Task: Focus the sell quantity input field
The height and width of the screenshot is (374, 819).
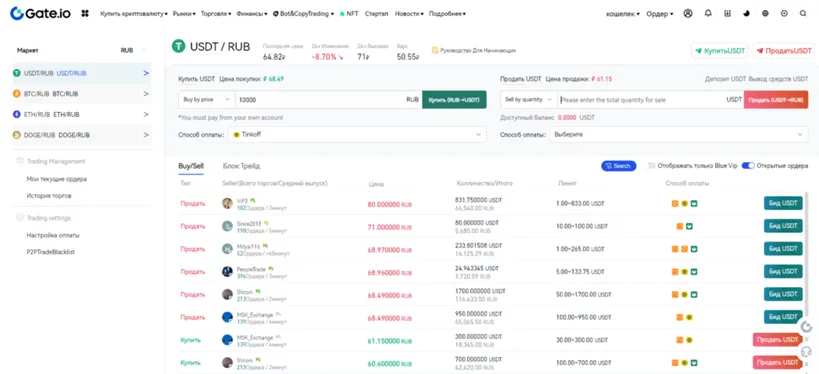Action: point(650,99)
